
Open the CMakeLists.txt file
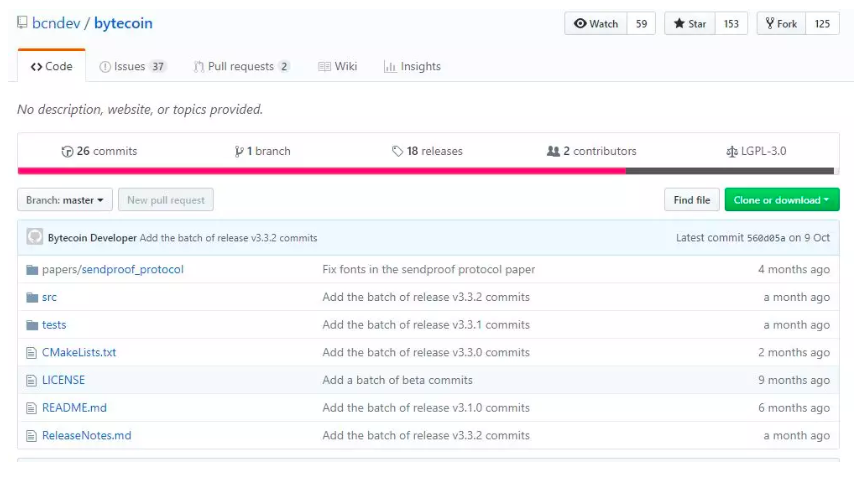click(79, 352)
